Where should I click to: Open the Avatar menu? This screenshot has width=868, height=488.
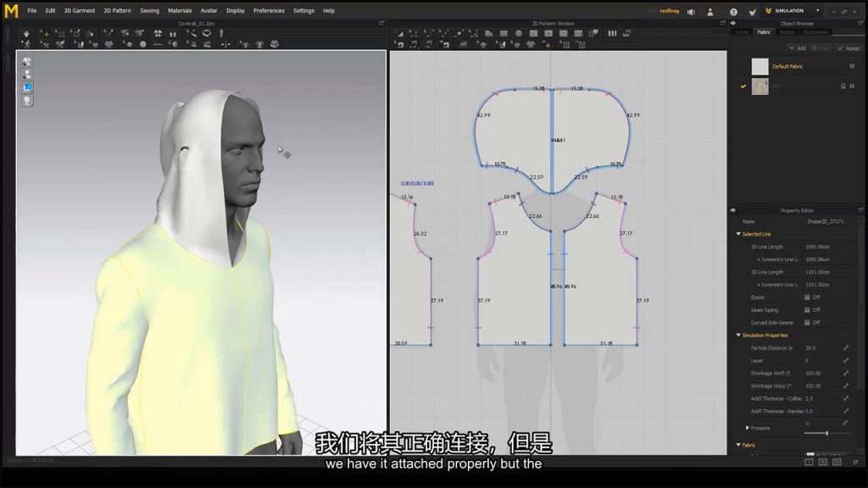click(209, 10)
